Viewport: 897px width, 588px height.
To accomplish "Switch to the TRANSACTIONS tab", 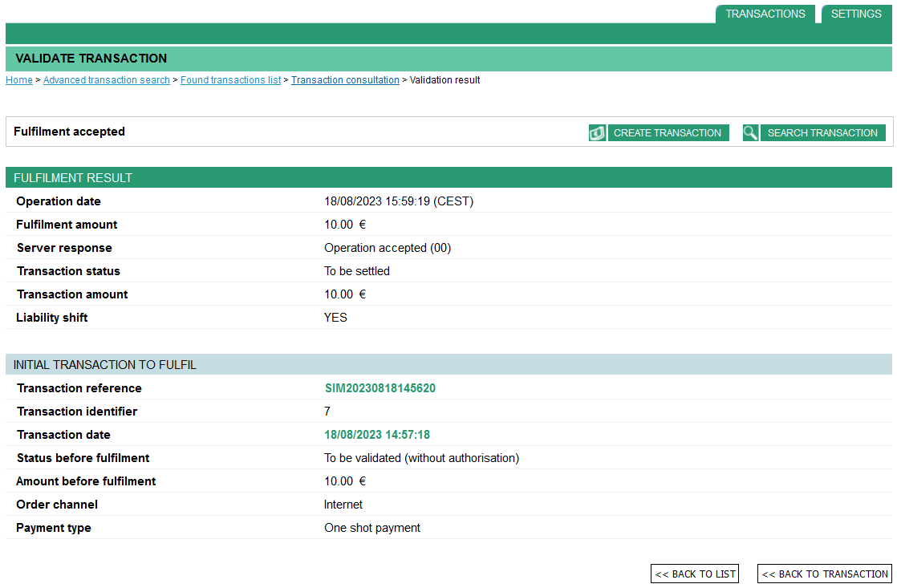I will [x=765, y=14].
